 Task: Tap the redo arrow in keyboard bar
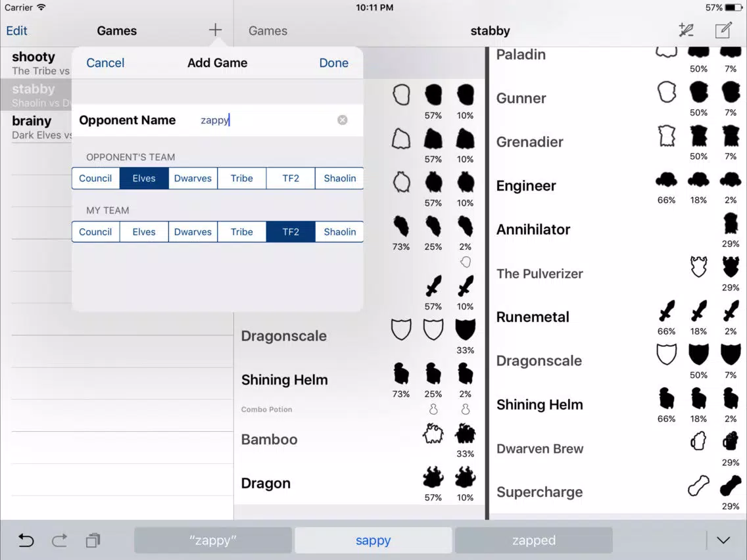point(60,540)
